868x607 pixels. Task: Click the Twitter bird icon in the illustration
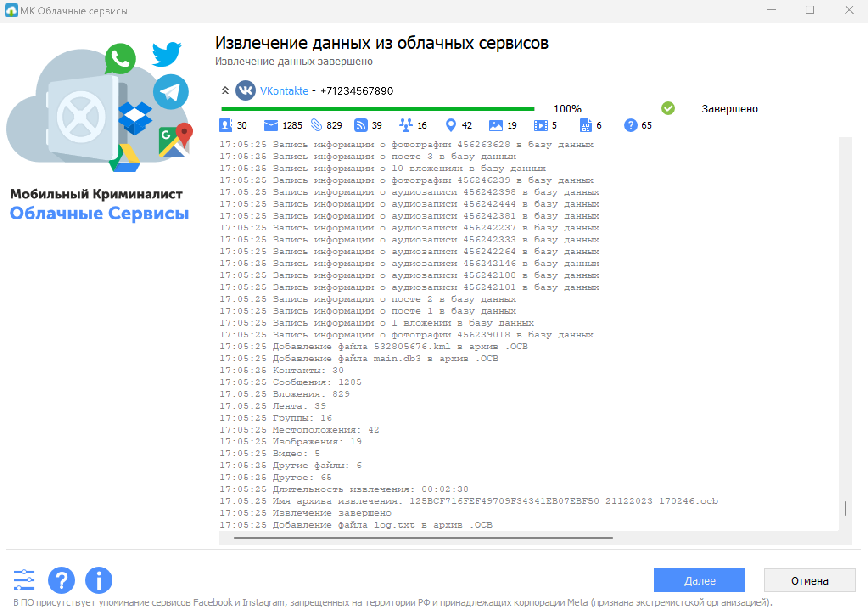coord(166,53)
